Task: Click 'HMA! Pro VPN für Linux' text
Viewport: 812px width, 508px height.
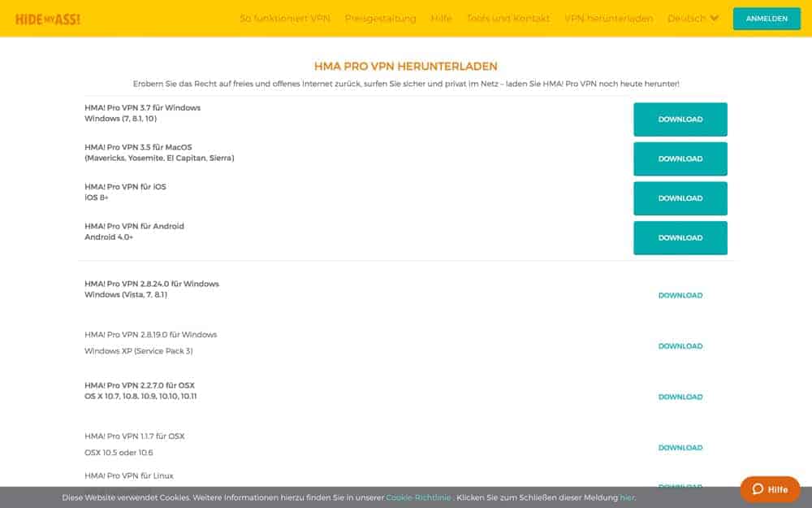Action: 129,475
